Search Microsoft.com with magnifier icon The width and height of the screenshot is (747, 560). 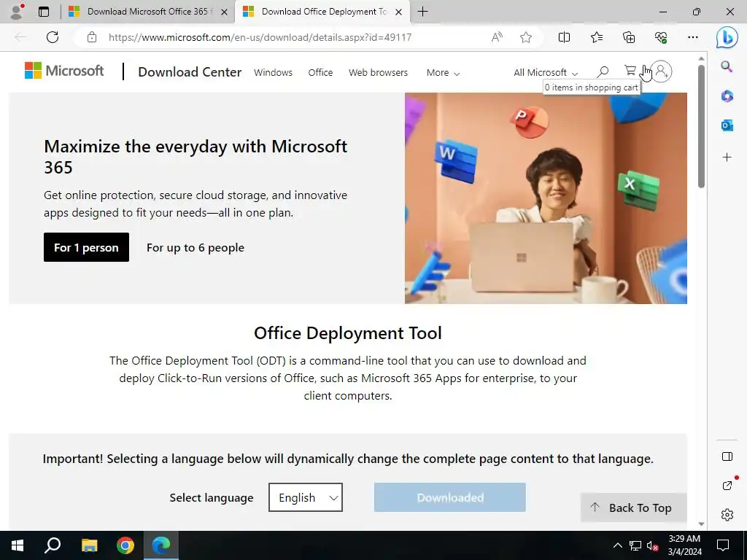(x=603, y=72)
